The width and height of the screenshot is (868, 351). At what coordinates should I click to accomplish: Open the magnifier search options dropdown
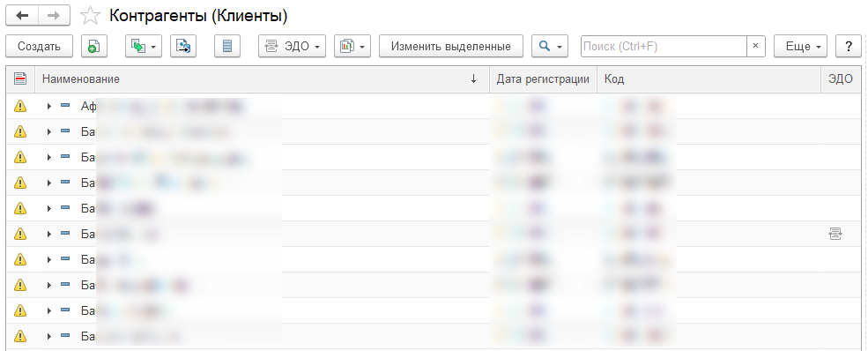tap(550, 47)
